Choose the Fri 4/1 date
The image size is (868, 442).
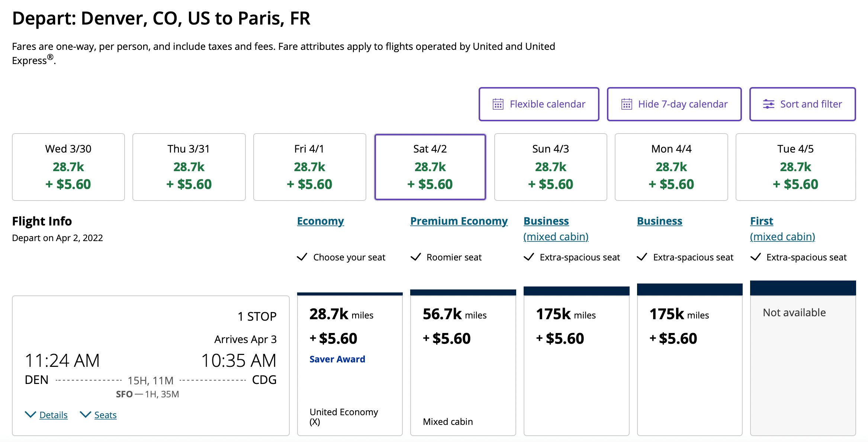pyautogui.click(x=309, y=167)
